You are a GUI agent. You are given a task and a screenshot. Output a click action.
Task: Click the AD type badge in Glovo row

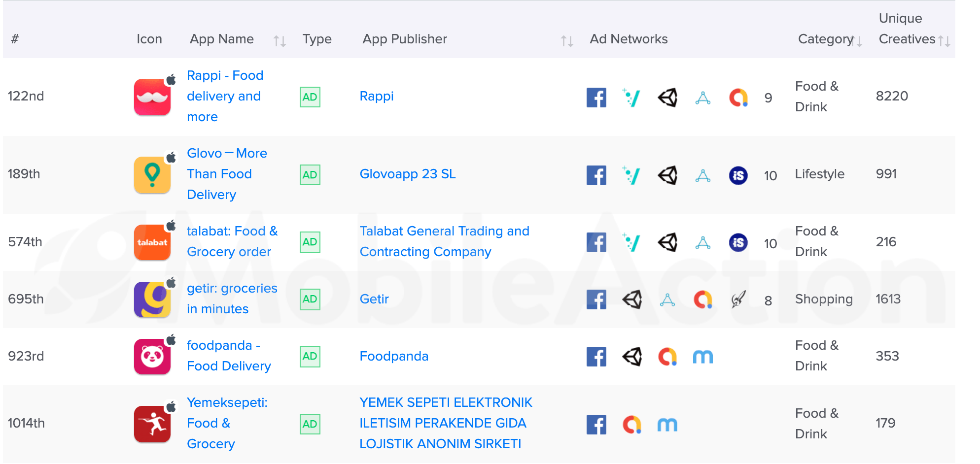pos(310,175)
